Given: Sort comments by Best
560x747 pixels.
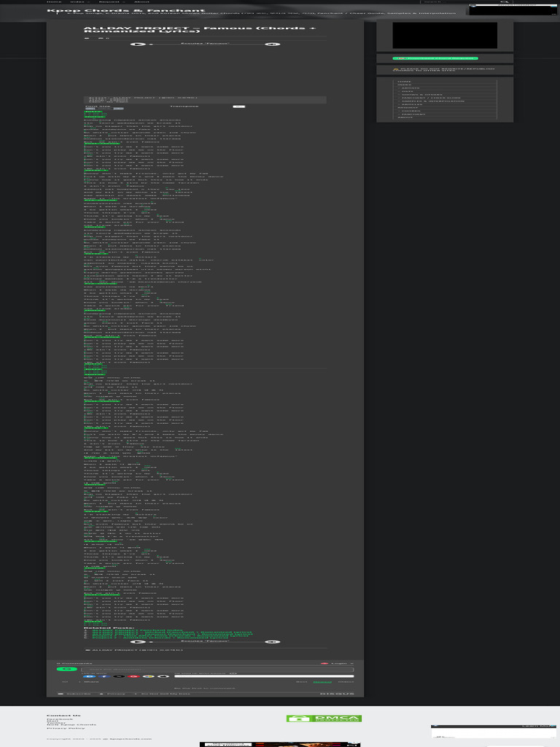Looking at the screenshot, I should [x=302, y=682].
